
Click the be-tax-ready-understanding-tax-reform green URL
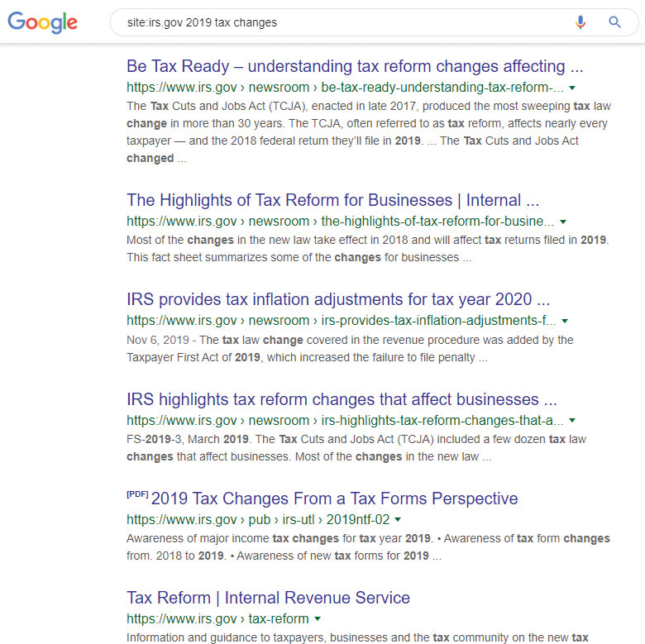345,88
